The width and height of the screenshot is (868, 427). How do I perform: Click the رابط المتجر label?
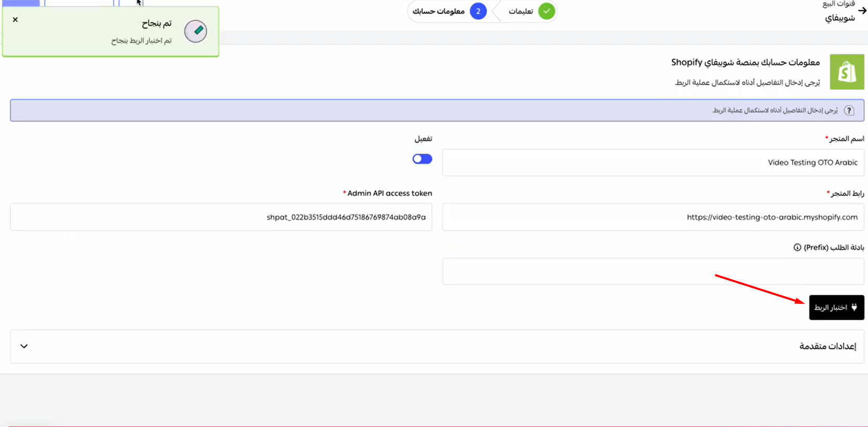tap(847, 193)
